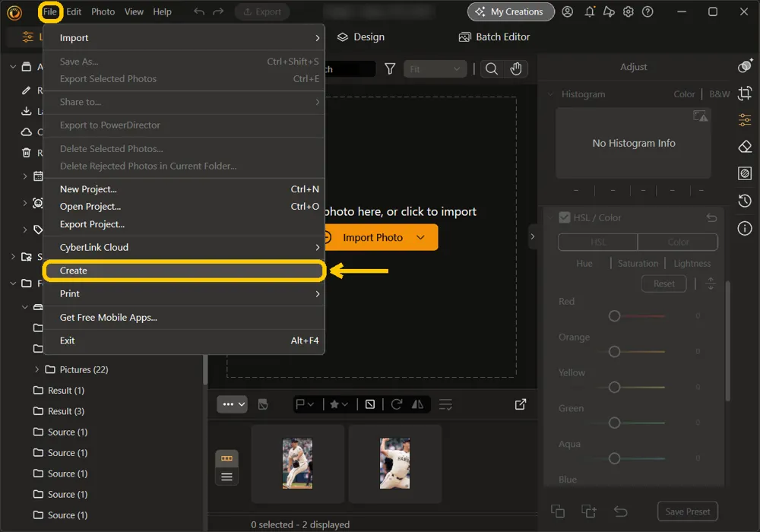760x532 pixels.
Task: Open the File menu
Action: (50, 11)
